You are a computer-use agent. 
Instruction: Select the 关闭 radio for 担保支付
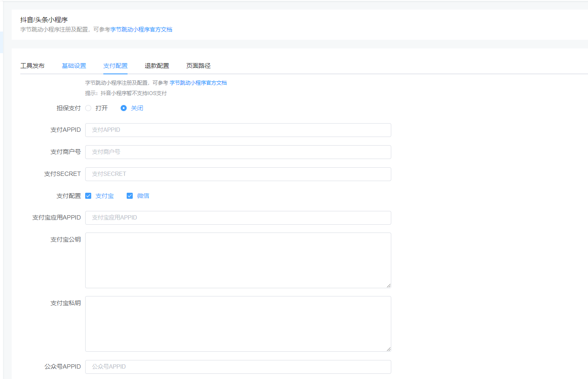124,108
